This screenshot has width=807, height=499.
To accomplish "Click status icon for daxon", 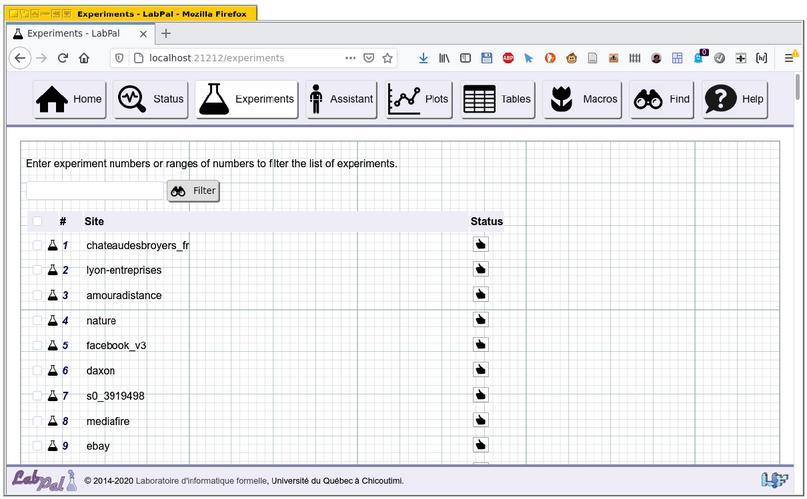I will pyautogui.click(x=481, y=369).
